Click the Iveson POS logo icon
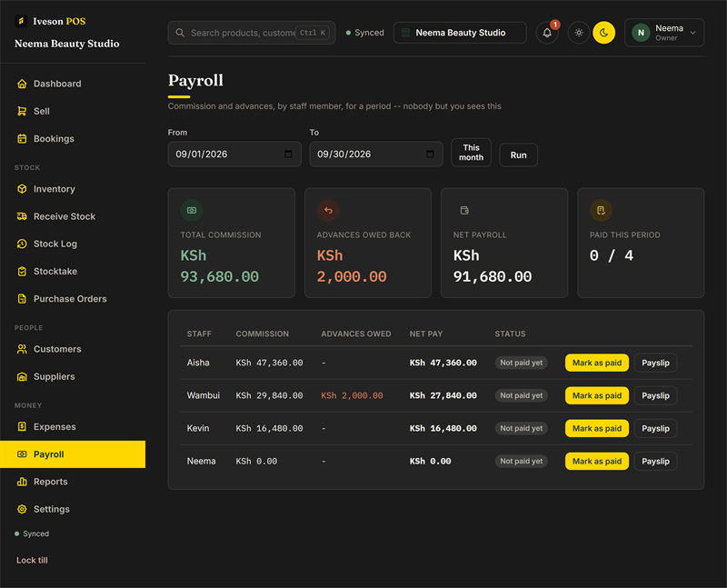Viewport: 727px width, 588px height. tap(21, 21)
